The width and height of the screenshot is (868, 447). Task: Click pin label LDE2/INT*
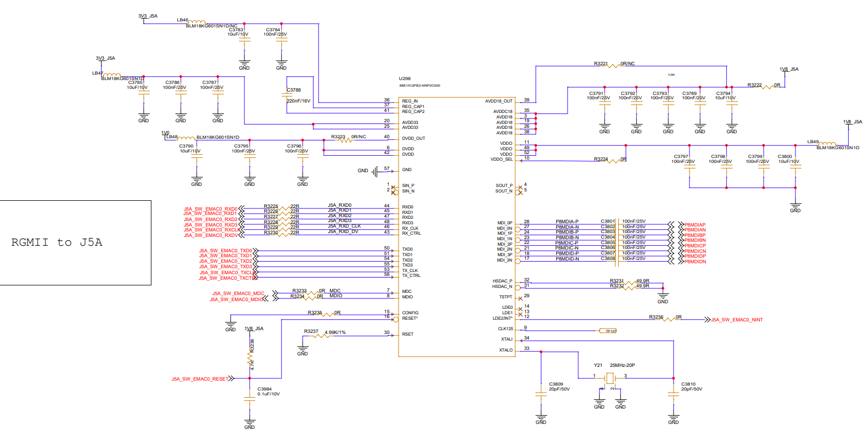click(502, 318)
